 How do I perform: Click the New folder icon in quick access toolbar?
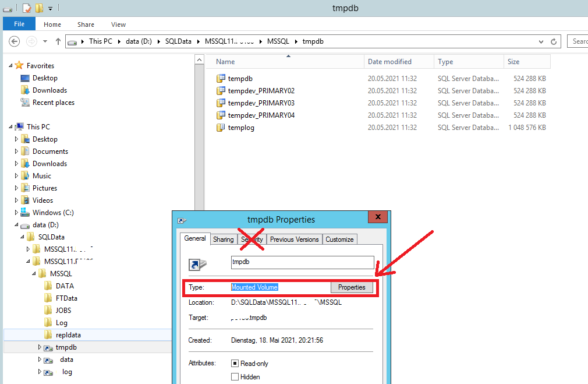[x=39, y=8]
